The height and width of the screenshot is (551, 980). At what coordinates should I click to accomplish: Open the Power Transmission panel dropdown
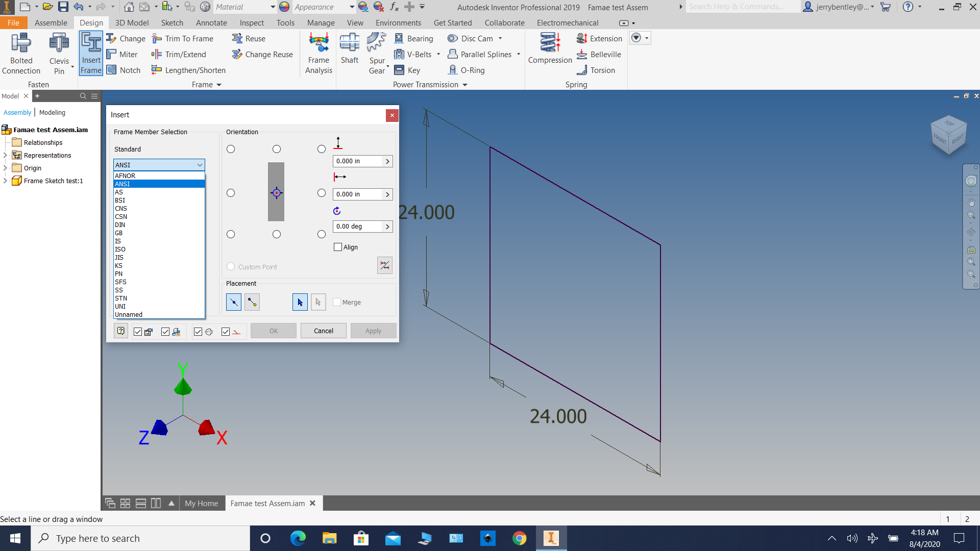tap(464, 85)
